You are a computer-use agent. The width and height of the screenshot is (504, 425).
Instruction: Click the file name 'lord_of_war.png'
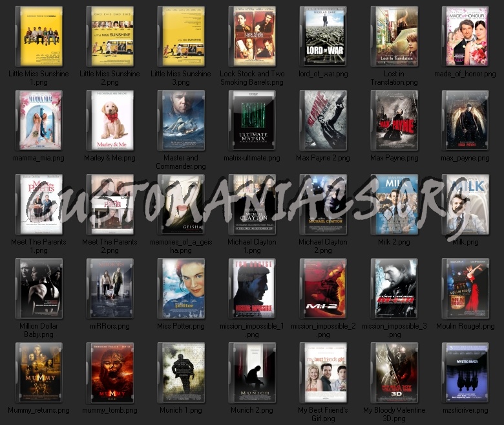click(x=323, y=74)
